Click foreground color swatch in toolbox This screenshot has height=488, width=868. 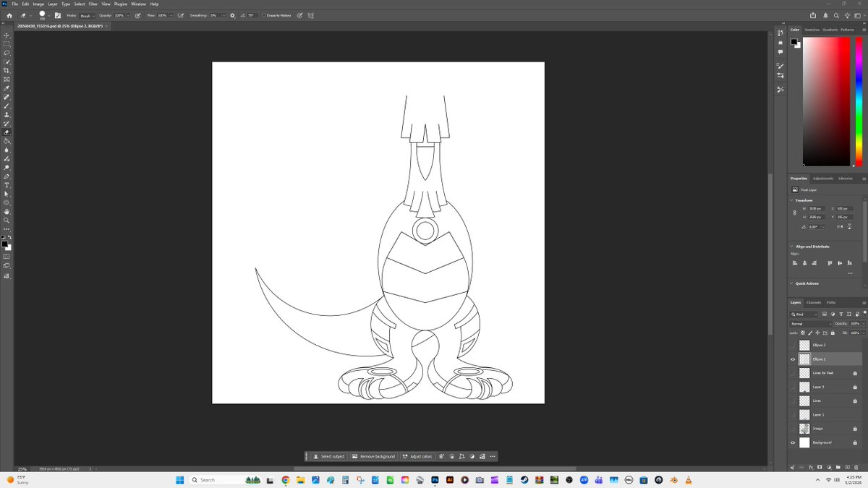coord(5,244)
